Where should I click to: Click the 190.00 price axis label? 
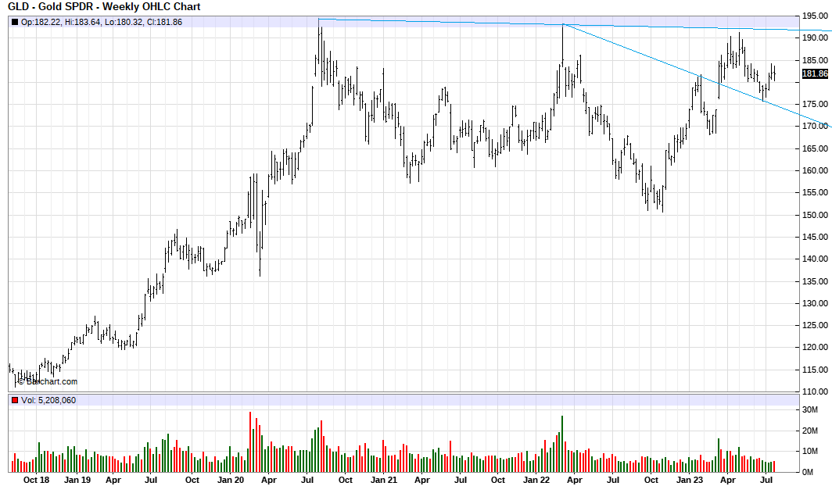815,38
